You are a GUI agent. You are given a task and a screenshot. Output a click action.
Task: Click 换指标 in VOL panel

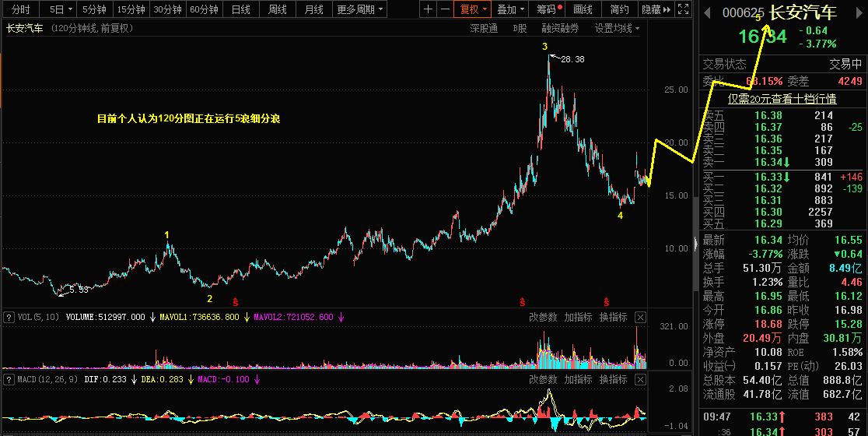(614, 318)
